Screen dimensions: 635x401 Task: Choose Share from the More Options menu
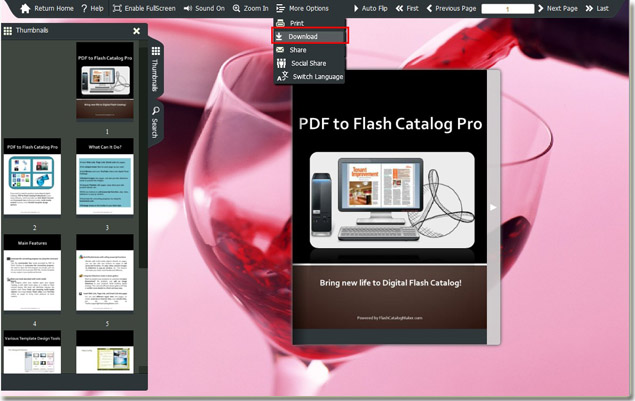click(310, 50)
